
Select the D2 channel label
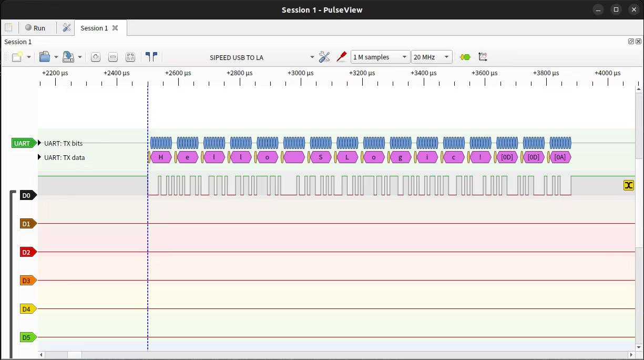pos(28,252)
